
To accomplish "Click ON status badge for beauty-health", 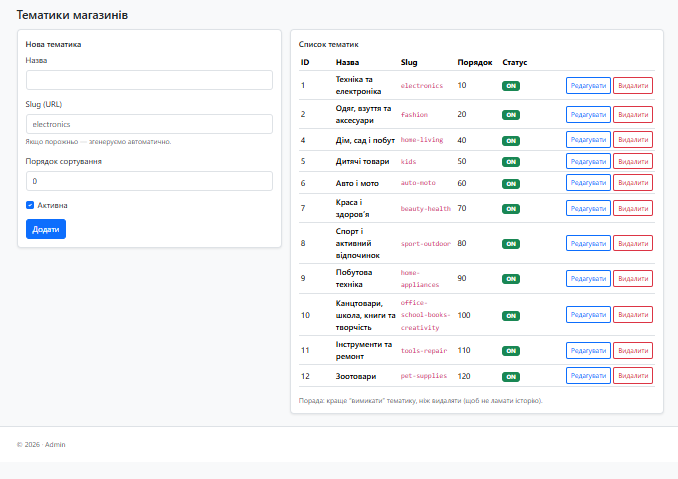I will pyautogui.click(x=511, y=209).
